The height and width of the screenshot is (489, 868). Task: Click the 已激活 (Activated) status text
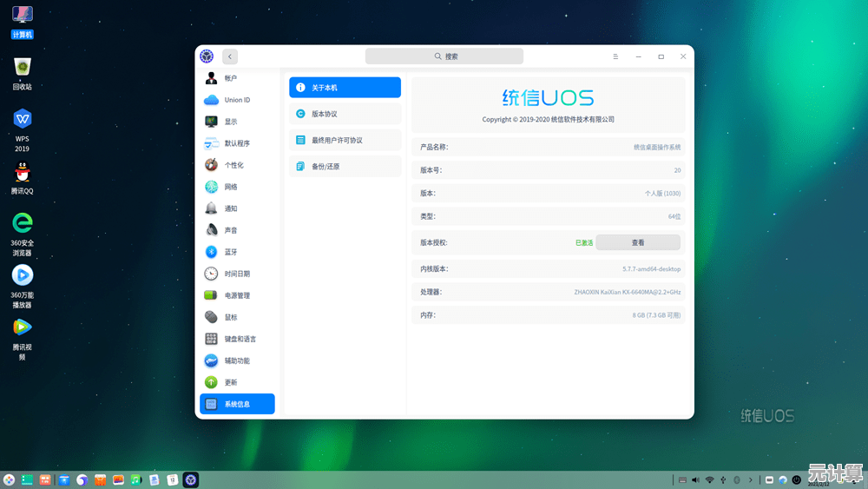[x=584, y=242]
